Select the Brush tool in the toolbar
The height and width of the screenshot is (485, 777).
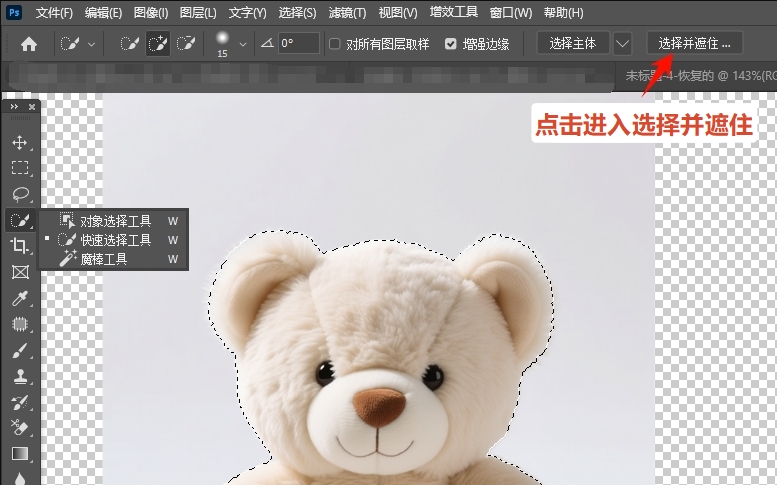(19, 350)
